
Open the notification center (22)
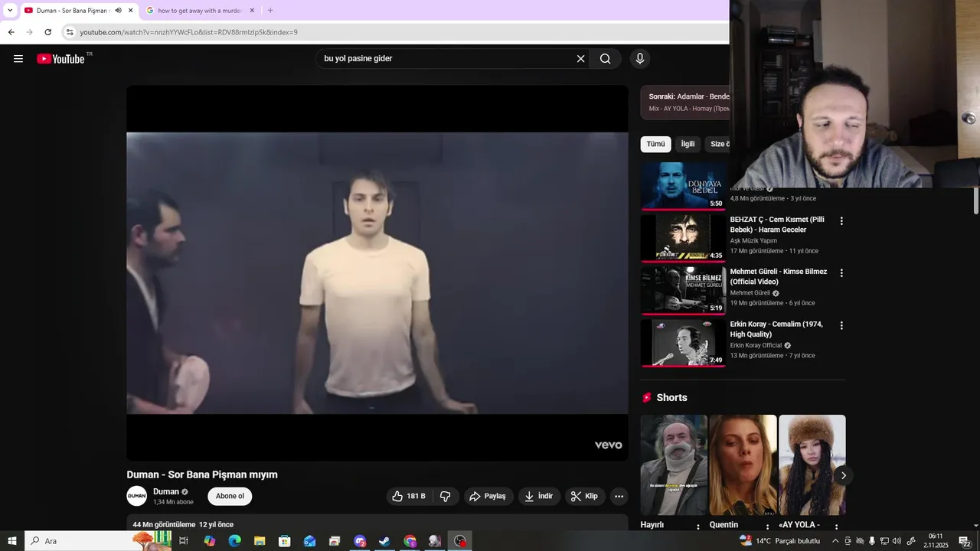click(x=965, y=541)
